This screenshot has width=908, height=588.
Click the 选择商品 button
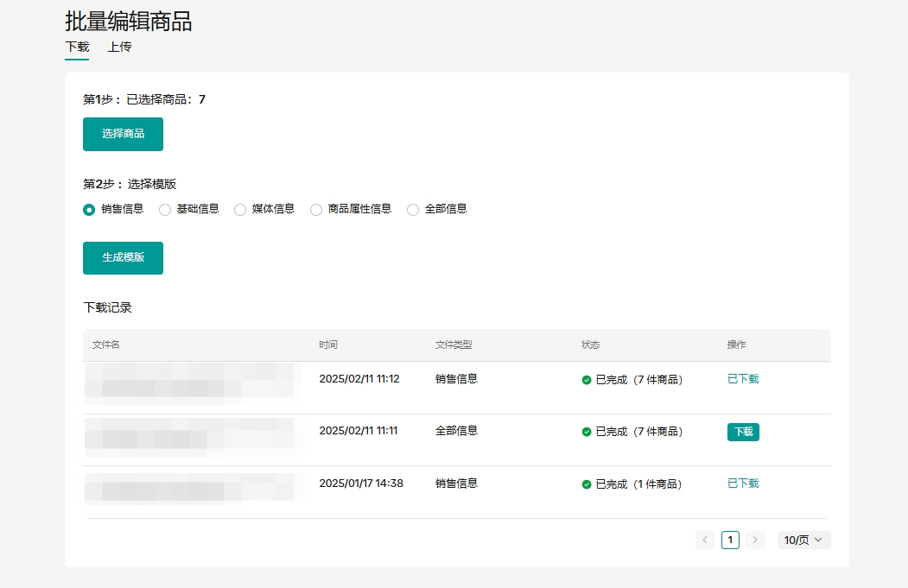coord(123,134)
